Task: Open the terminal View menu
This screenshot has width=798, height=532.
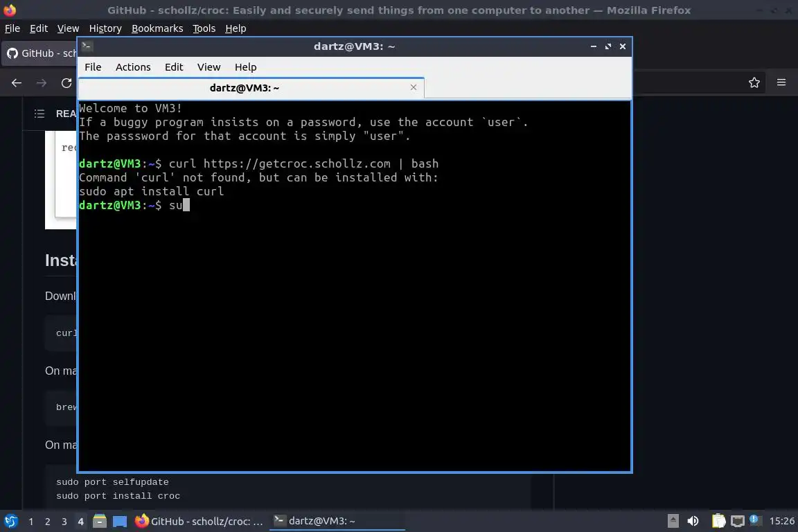Action: (x=209, y=67)
